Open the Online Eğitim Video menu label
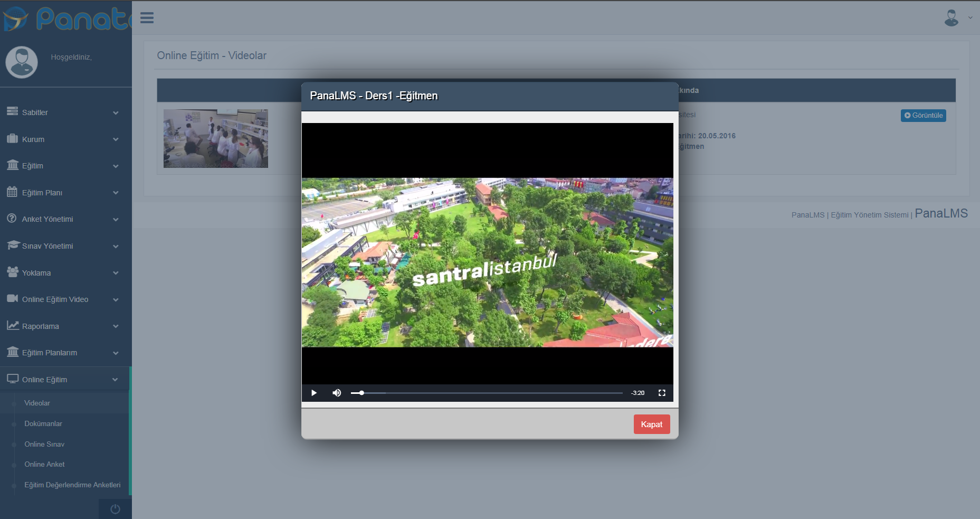Screen dimensions: 980x519 pyautogui.click(x=55, y=299)
